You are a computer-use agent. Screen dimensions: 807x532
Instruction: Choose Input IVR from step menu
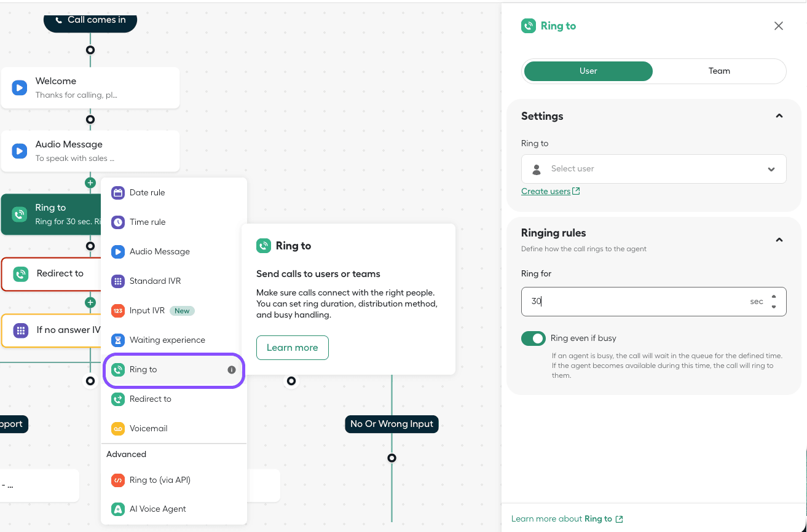point(147,311)
